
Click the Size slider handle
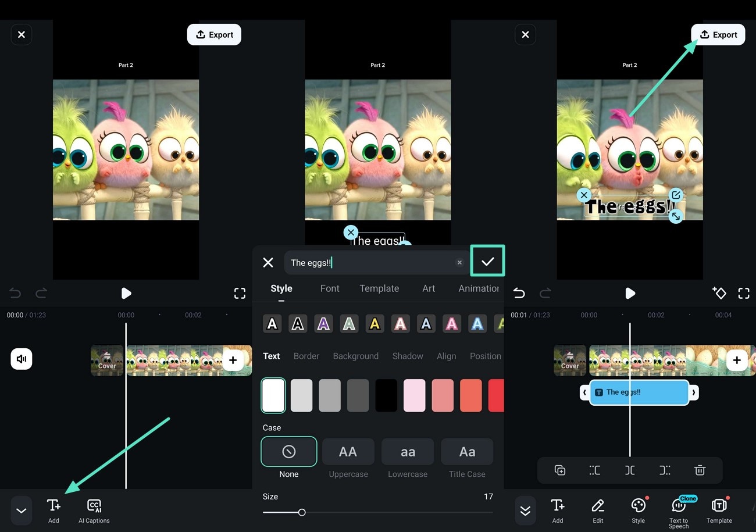302,512
